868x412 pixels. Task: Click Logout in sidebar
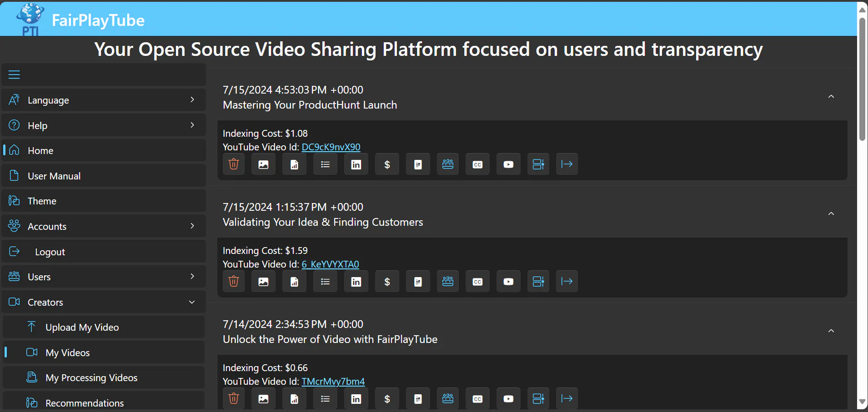click(x=104, y=251)
